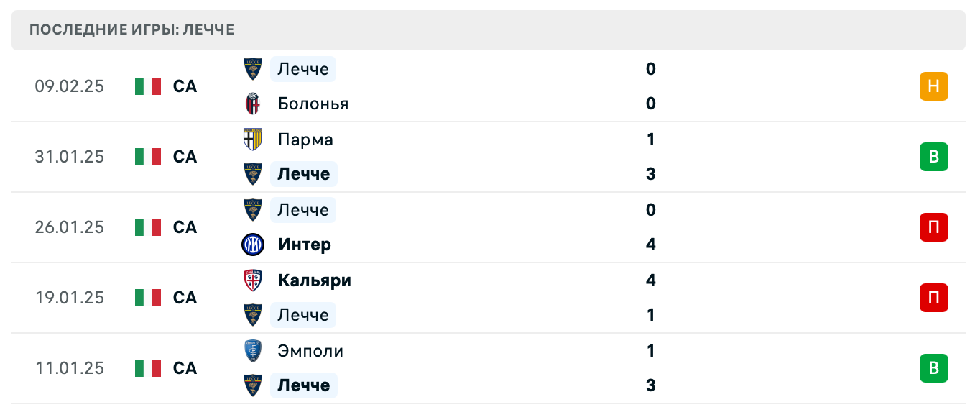
Task: Open the Интер club logo
Action: tap(252, 245)
